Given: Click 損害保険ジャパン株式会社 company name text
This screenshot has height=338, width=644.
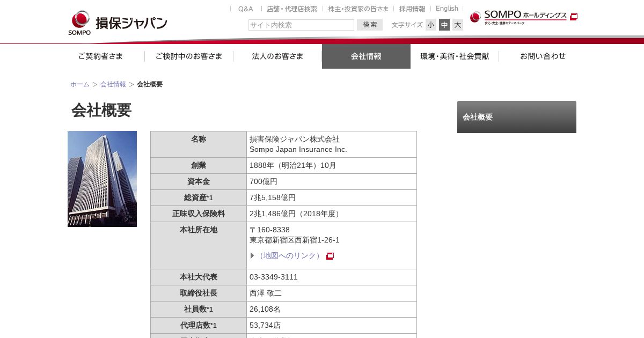Looking at the screenshot, I should pyautogui.click(x=295, y=139).
